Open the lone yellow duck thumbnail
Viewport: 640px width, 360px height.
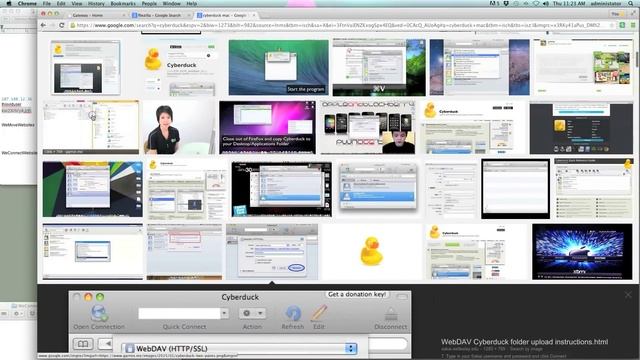tap(371, 251)
